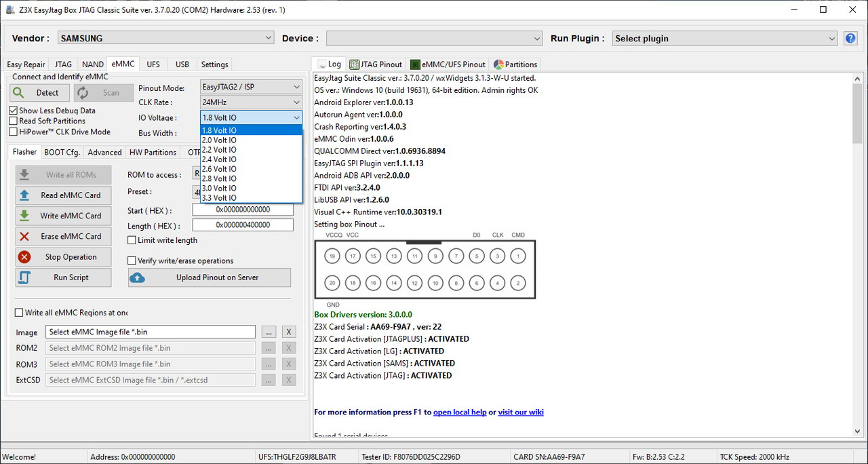Click Read eMMC Card upload arrow icon

click(x=24, y=195)
